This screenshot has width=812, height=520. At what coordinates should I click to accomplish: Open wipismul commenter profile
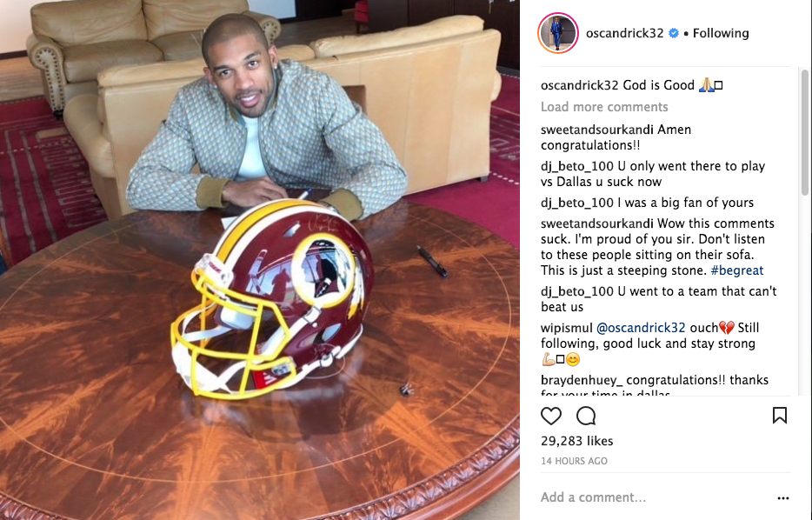coord(567,328)
